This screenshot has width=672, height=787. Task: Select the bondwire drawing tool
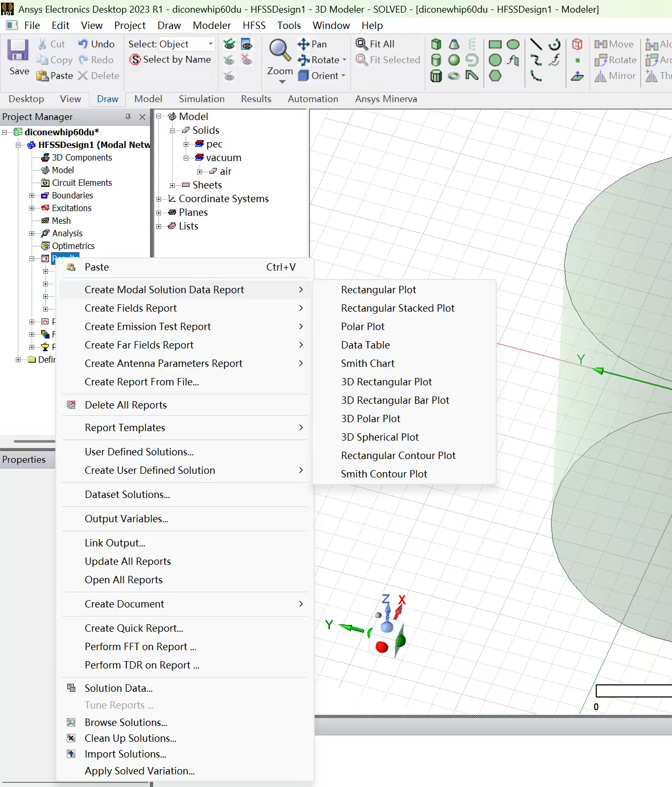click(472, 76)
